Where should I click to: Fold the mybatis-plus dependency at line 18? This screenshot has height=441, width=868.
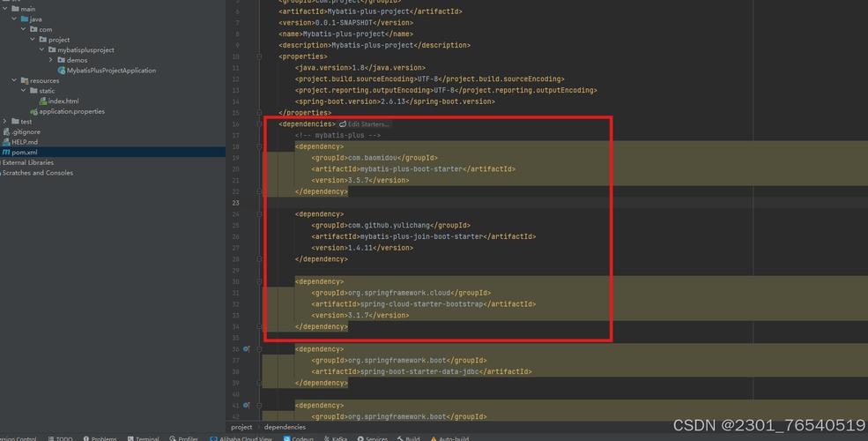pos(259,146)
